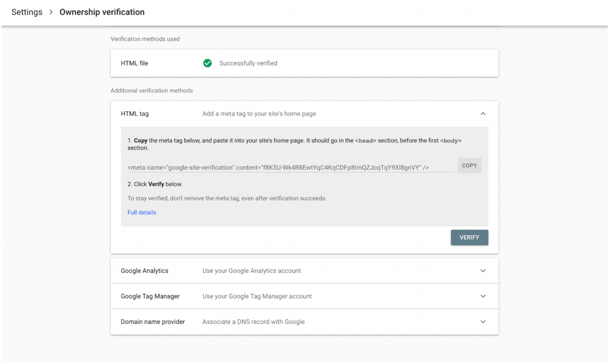This screenshot has height=364, width=612.
Task: Click the Successfully verified status text
Action: click(x=248, y=63)
